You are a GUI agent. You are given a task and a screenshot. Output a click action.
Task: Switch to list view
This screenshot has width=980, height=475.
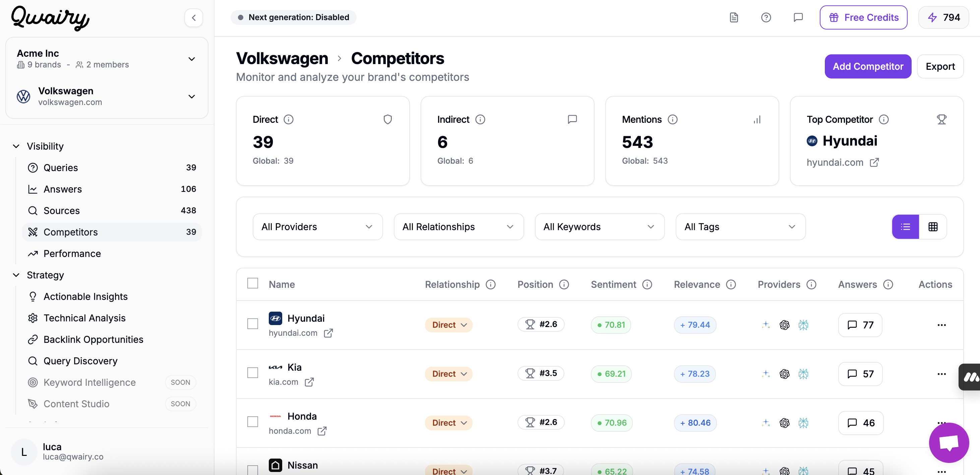[x=906, y=227]
